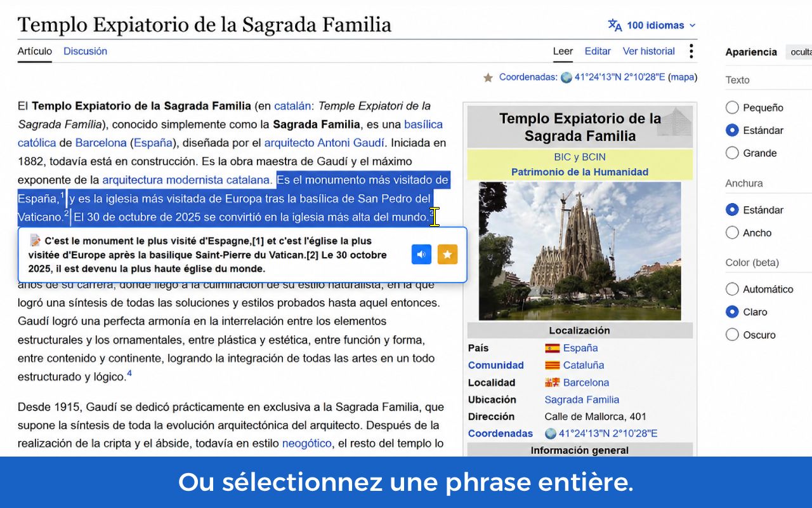Open the three-dot more options menu
Viewport: 812px width, 508px height.
pyautogui.click(x=691, y=51)
